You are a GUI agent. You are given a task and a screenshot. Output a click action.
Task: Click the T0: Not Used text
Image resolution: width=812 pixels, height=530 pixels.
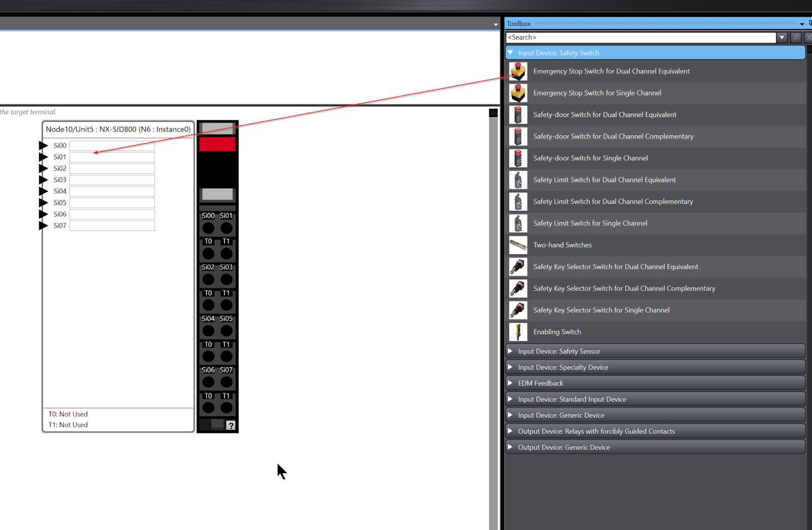[68, 414]
